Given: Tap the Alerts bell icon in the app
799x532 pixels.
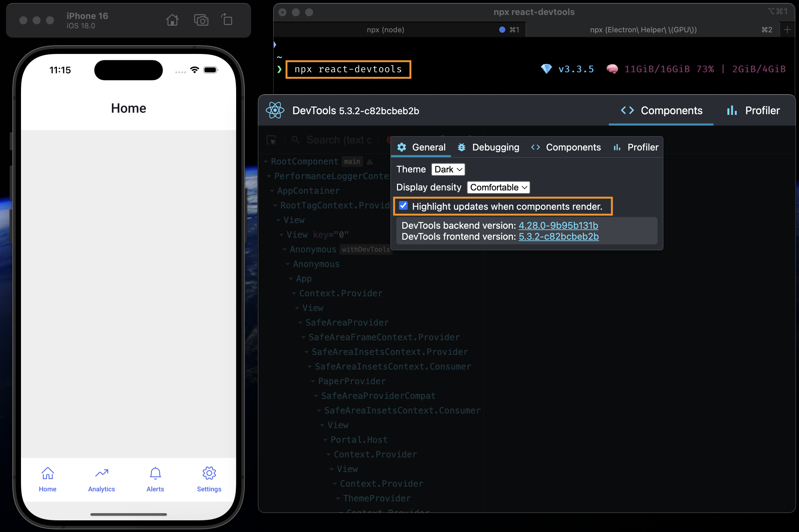Looking at the screenshot, I should 155,473.
